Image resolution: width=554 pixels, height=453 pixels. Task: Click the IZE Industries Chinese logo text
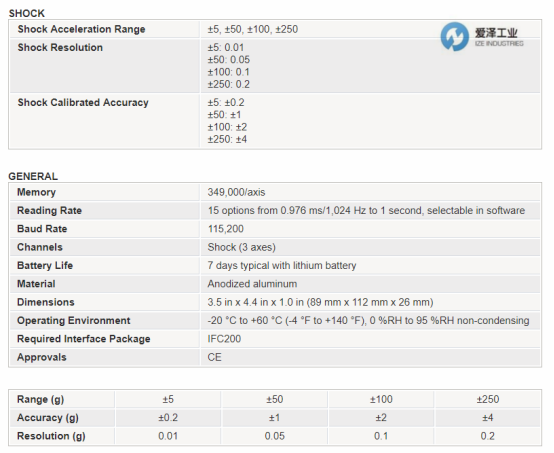coord(496,33)
